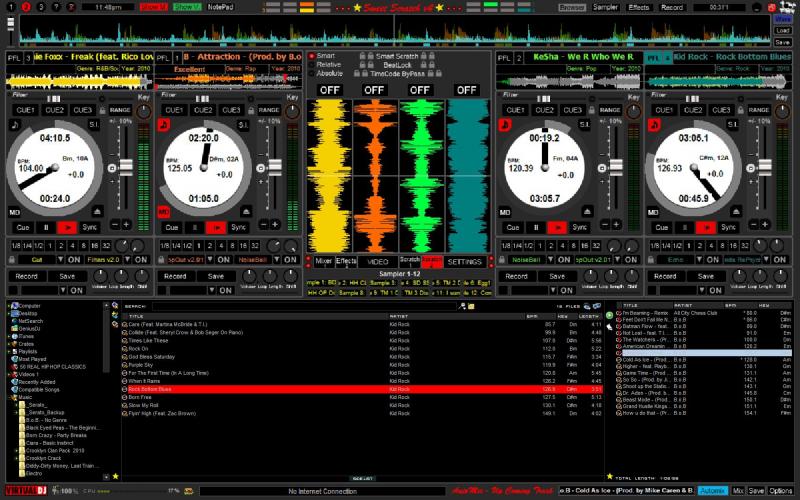Click the Key knob on deck 1 (Attraction)

pos(292,111)
